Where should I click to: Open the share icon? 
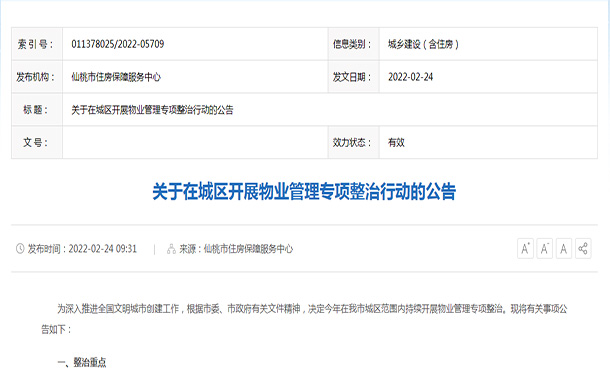[x=583, y=248]
